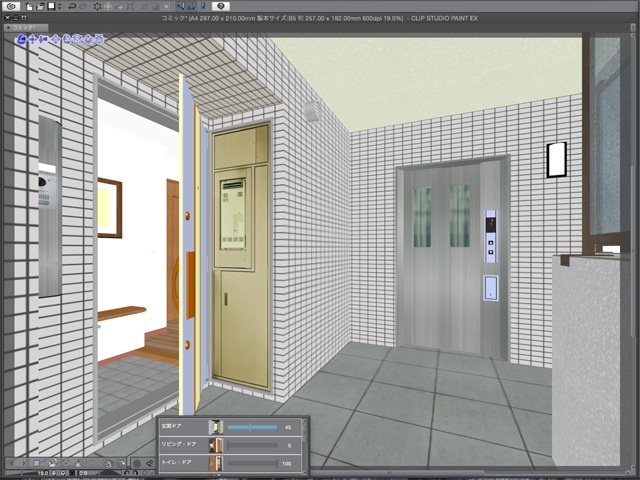Save the document with floppy icon

pyautogui.click(x=51, y=6)
